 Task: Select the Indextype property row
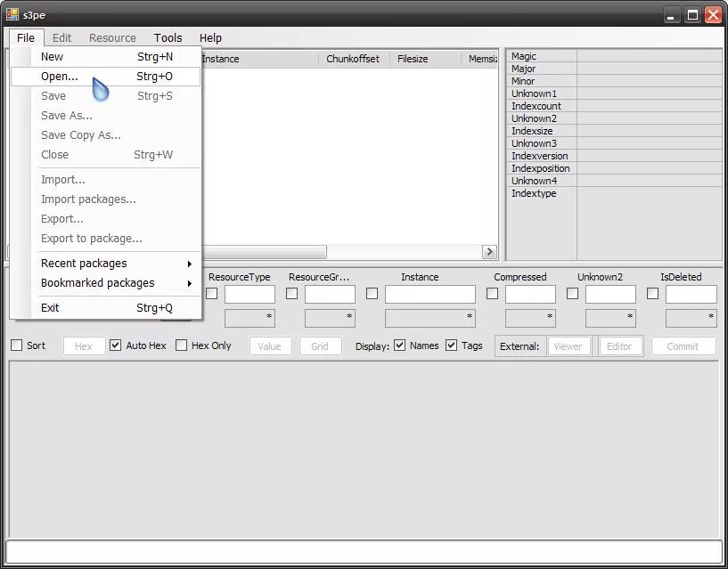[x=614, y=193]
